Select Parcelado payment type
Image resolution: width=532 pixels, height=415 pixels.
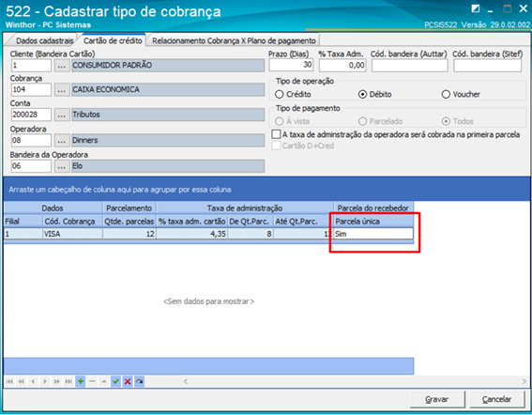point(380,121)
